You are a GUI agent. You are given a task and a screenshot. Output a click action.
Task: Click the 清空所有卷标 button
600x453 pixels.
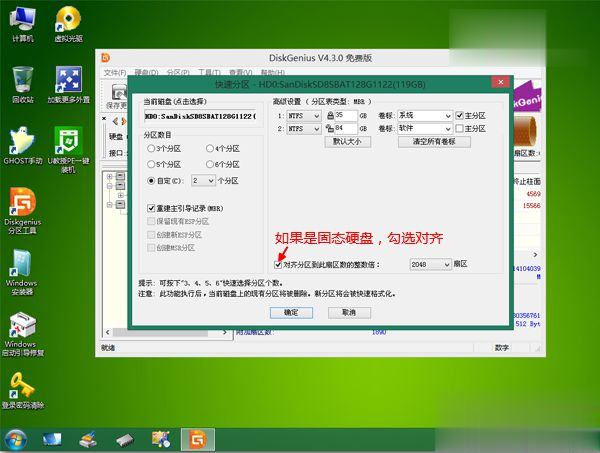coord(434,142)
